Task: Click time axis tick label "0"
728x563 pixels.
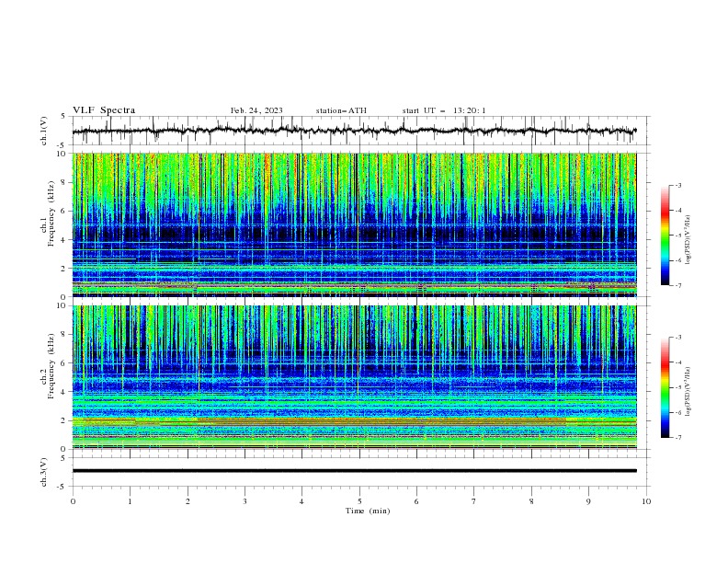Action: point(73,501)
